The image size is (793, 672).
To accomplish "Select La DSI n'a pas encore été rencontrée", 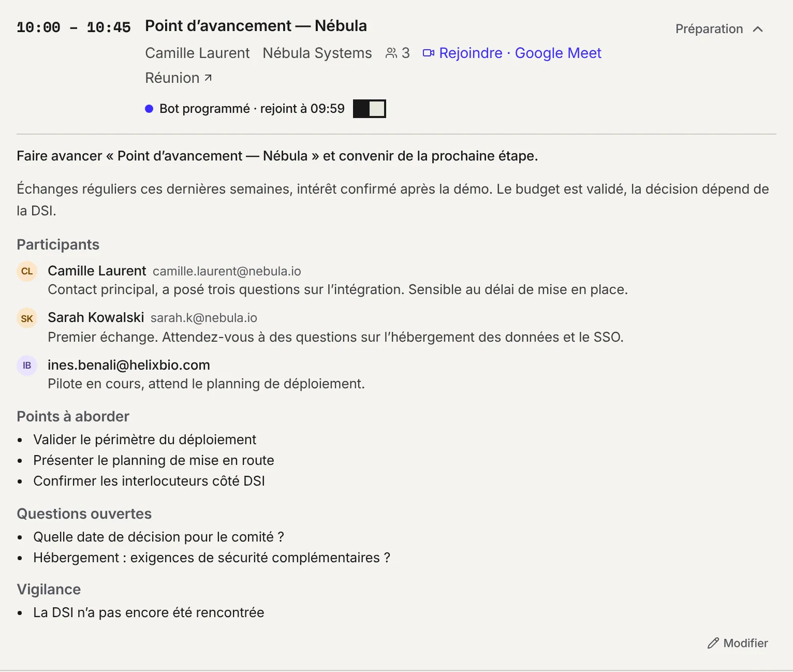I will click(x=149, y=612).
